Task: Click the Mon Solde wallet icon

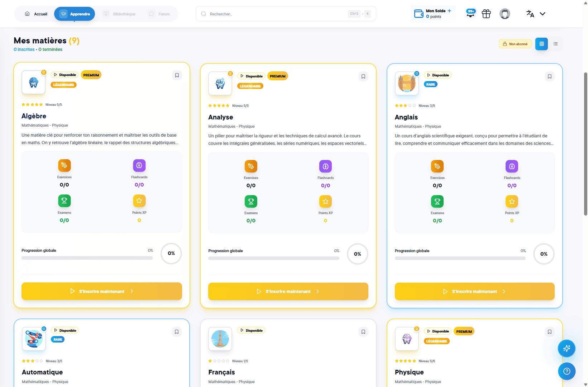Action: click(419, 14)
